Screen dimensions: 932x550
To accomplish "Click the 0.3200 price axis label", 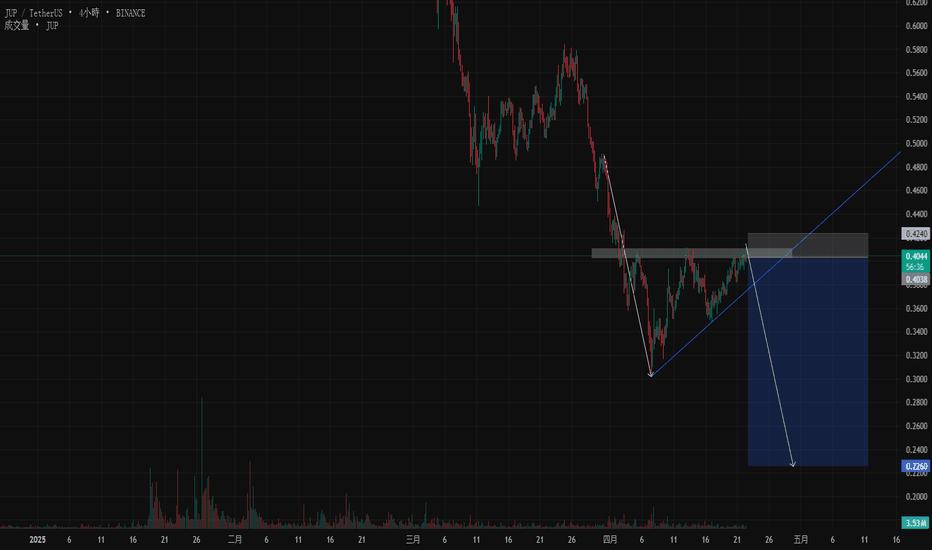I will coord(916,356).
